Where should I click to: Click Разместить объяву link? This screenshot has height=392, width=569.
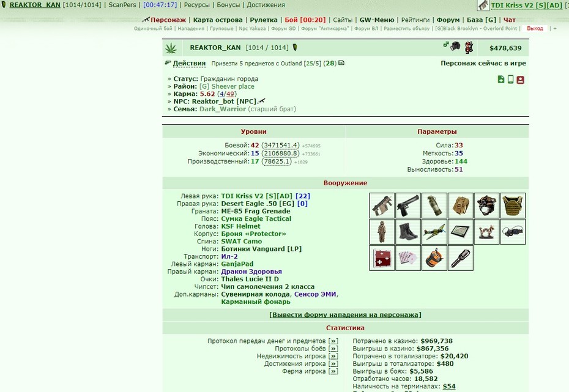[406, 28]
